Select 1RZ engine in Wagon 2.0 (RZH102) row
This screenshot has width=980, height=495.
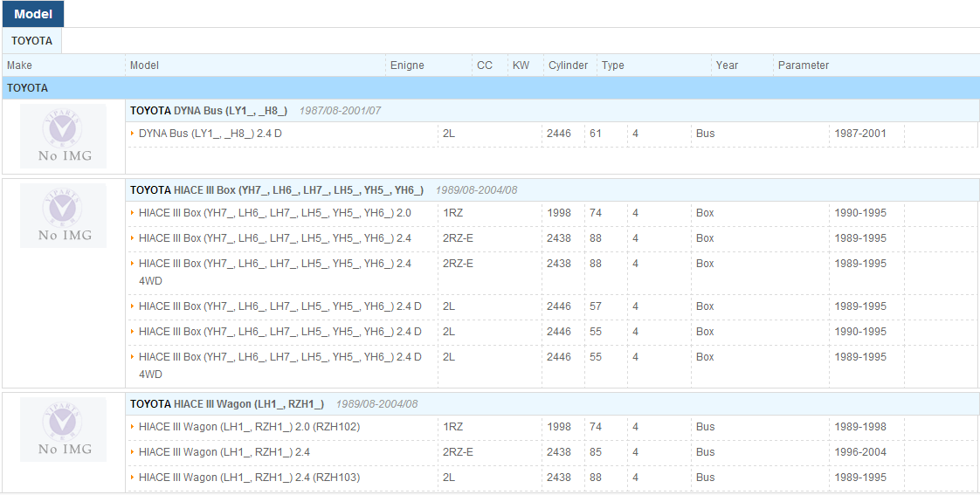click(x=452, y=426)
